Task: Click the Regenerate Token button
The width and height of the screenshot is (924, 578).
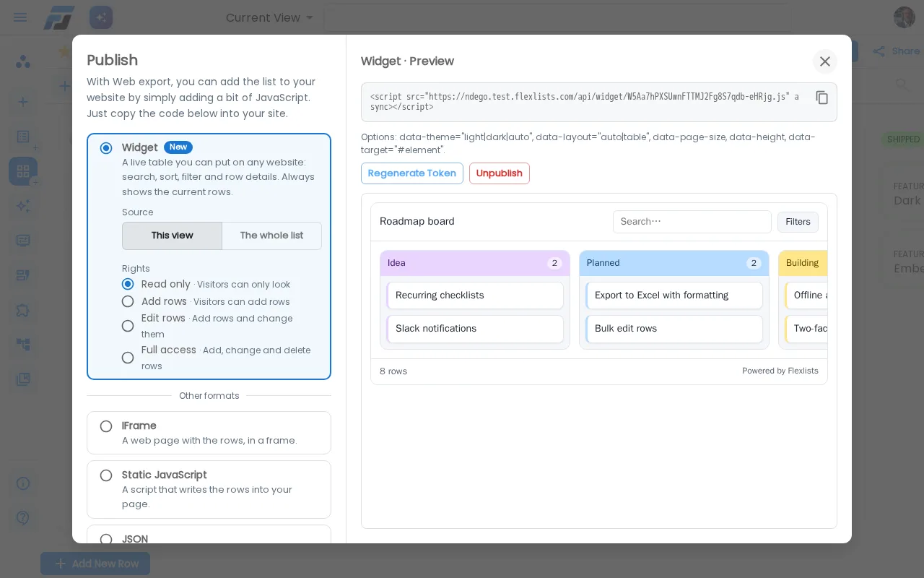Action: click(412, 173)
